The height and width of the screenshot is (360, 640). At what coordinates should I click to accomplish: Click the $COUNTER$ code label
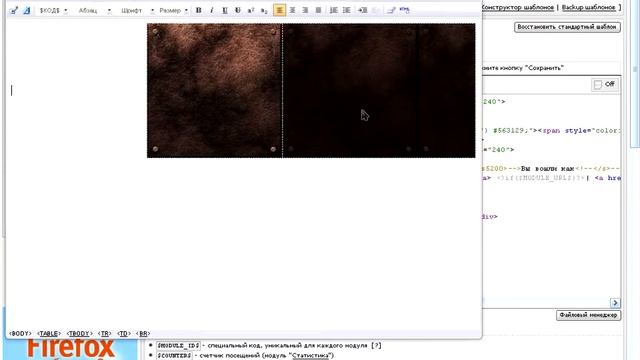pos(175,356)
